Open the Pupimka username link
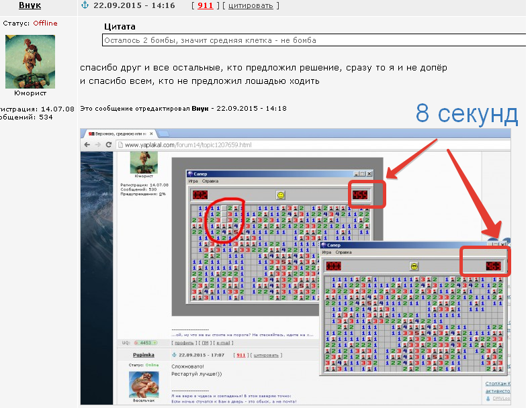 pos(144,355)
